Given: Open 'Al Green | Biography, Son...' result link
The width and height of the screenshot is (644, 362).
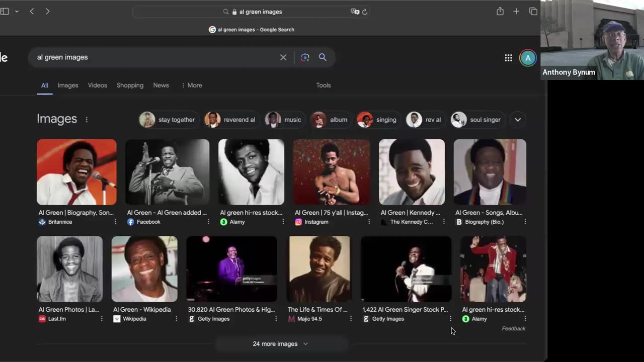Looking at the screenshot, I should point(76,213).
